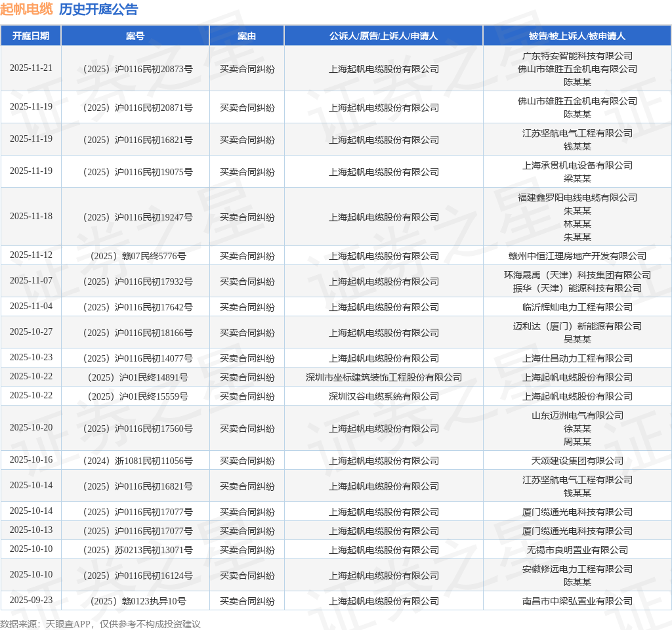Select the 案号 column header
The width and height of the screenshot is (672, 630).
(x=135, y=36)
